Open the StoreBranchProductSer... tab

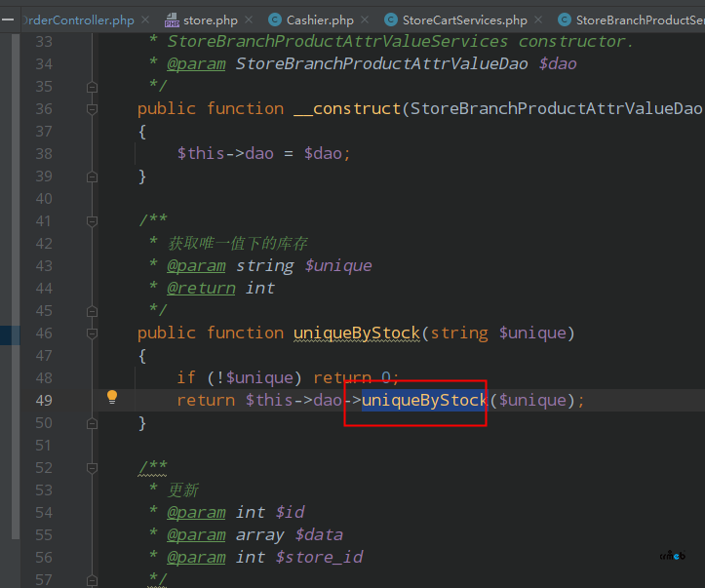[x=641, y=20]
